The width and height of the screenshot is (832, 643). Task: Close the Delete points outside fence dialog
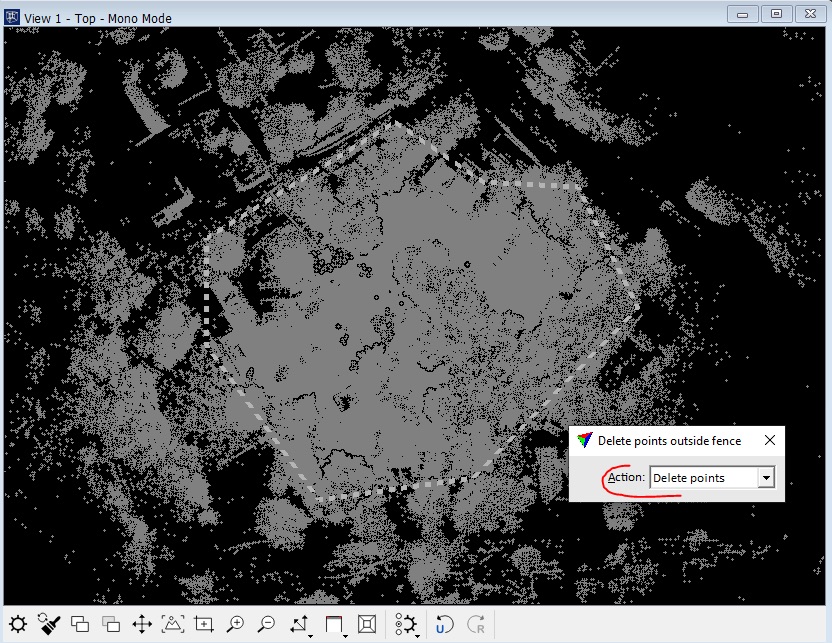(x=770, y=440)
